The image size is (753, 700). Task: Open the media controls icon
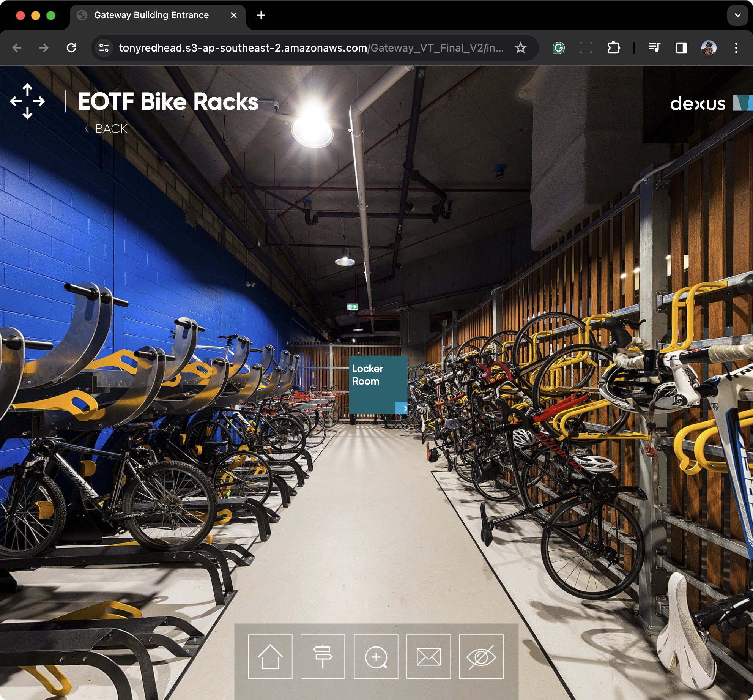click(x=654, y=48)
